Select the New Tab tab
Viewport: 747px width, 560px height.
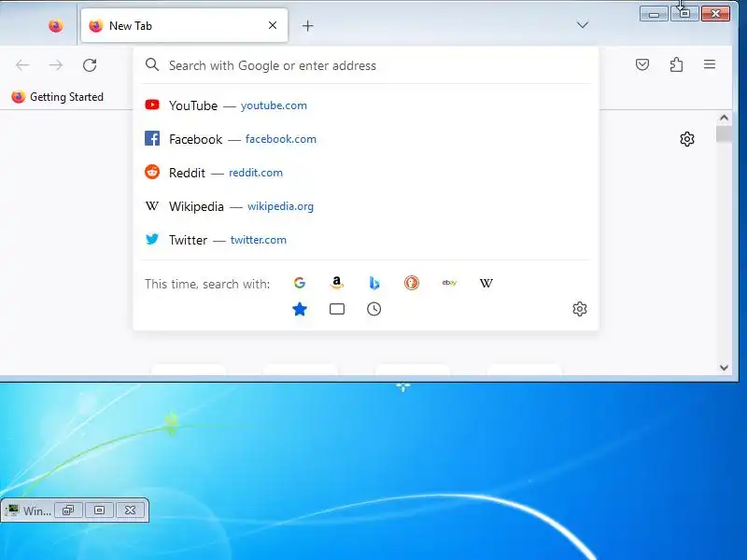coord(184,26)
